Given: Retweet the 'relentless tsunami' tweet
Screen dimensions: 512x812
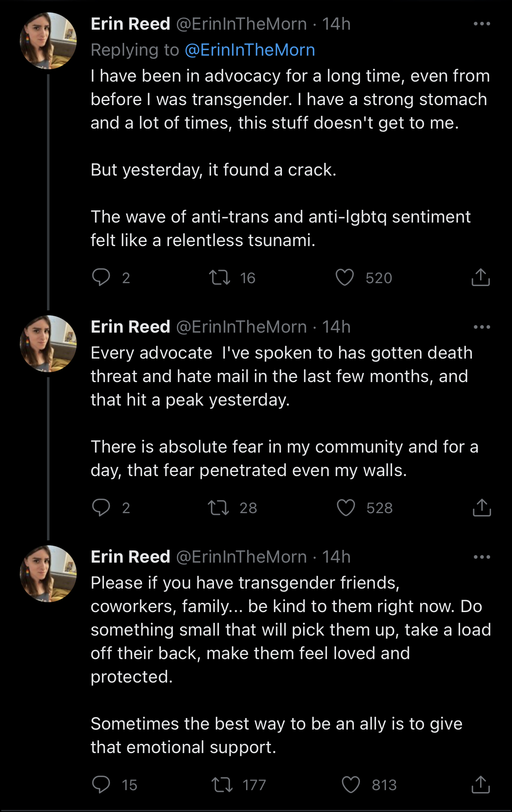Looking at the screenshot, I should 219,277.
